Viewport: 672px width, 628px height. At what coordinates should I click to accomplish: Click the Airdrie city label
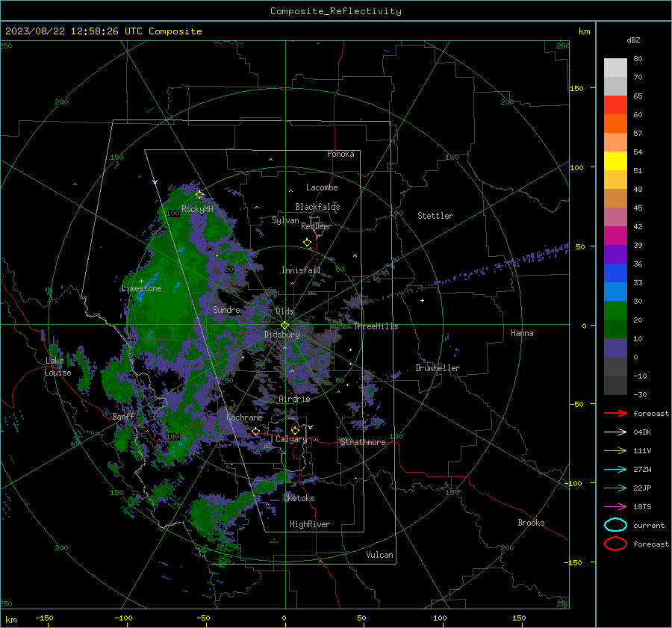point(294,399)
